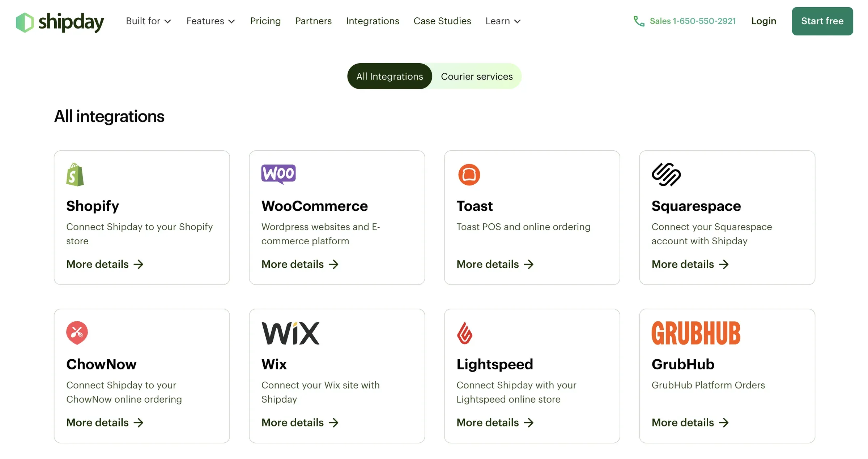Click the ChowNow card title
The height and width of the screenshot is (459, 868).
point(101,364)
